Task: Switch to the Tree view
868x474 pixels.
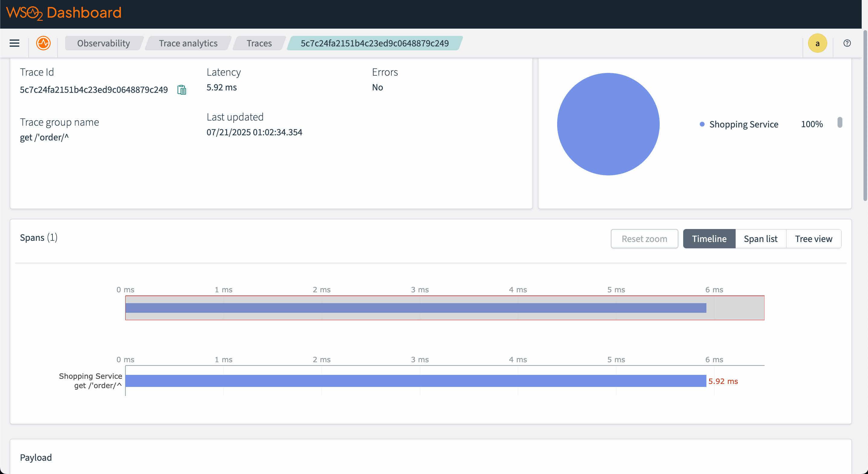Action: pos(813,239)
